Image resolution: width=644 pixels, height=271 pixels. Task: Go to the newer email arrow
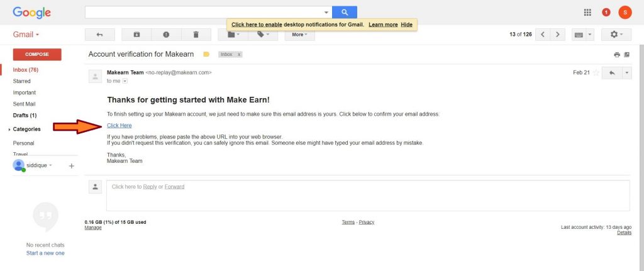coord(542,35)
